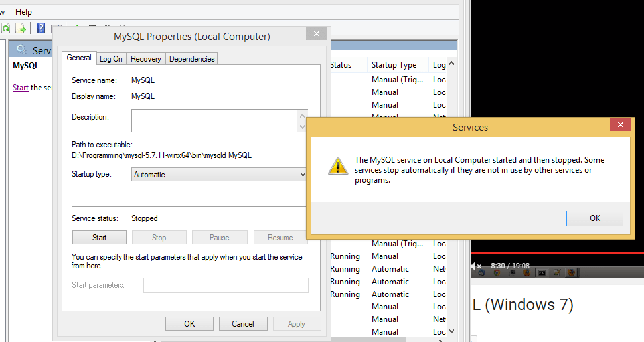Click the Export List toolbar icon
The width and height of the screenshot is (644, 342).
point(20,28)
